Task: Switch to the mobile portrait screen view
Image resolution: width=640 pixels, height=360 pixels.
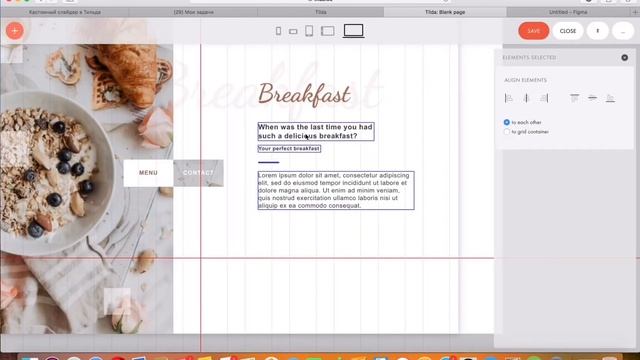Action: (x=278, y=31)
